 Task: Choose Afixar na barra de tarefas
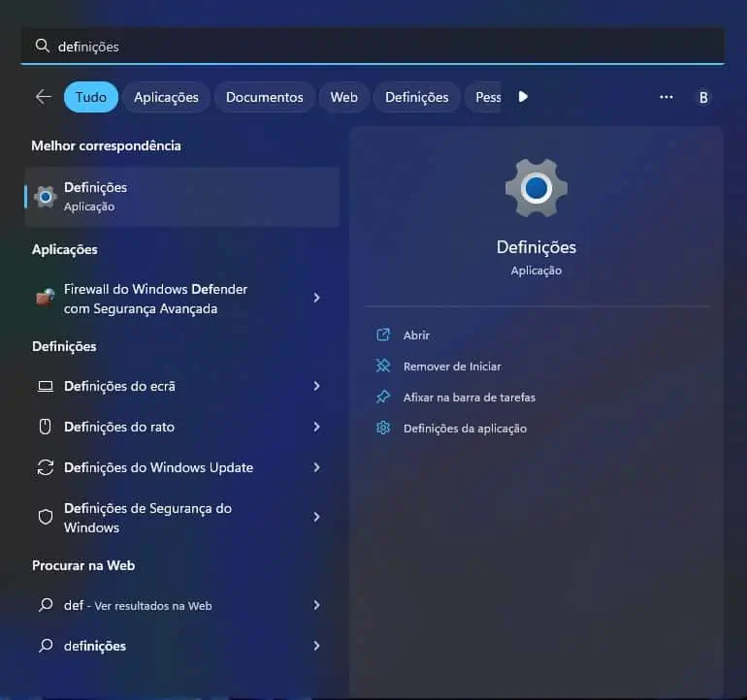470,398
